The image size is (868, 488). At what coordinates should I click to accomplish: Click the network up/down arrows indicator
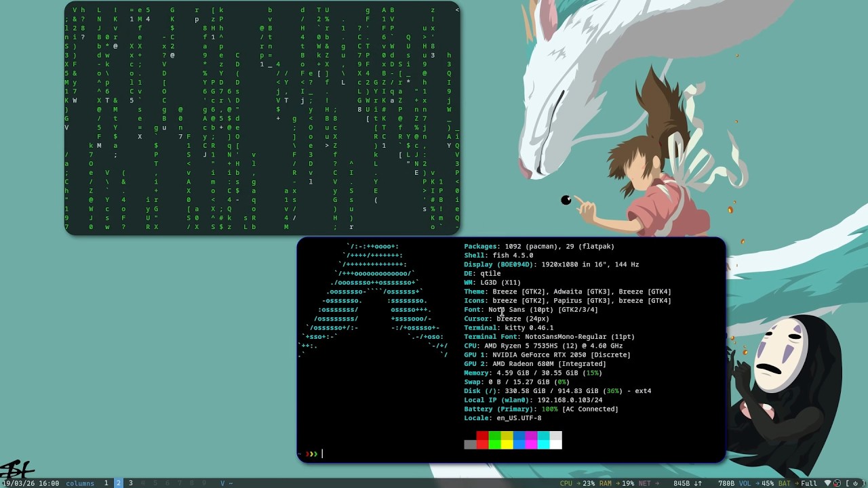[698, 483]
